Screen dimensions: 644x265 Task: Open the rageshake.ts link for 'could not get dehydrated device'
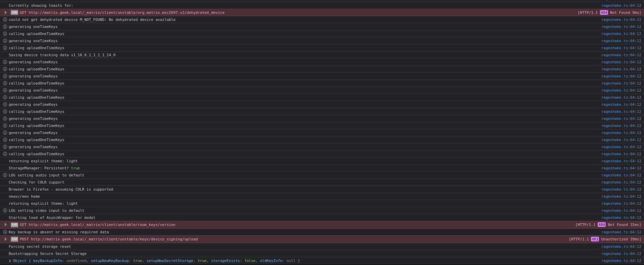coord(621,20)
